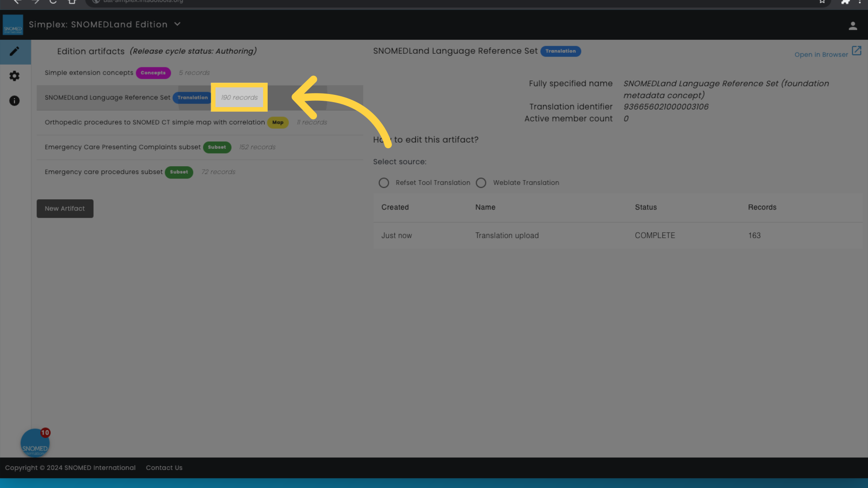Screen dimensions: 868x488
Task: Click the Just now created cell
Action: 396,236
